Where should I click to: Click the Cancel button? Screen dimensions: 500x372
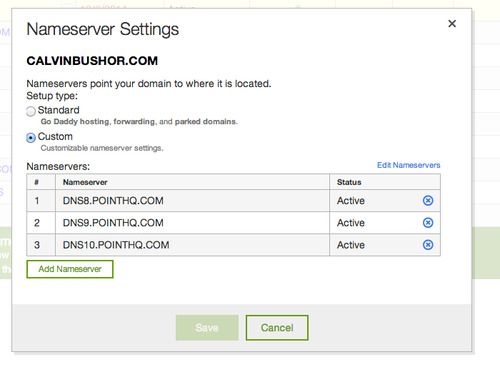(277, 328)
